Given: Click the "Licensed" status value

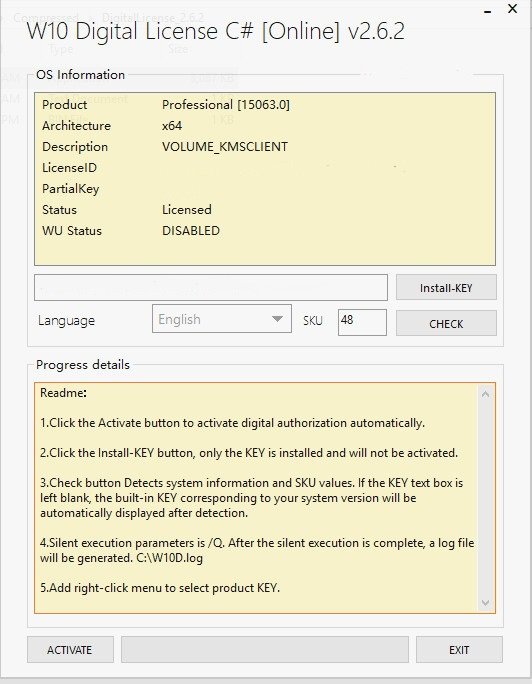Looking at the screenshot, I should 187,210.
